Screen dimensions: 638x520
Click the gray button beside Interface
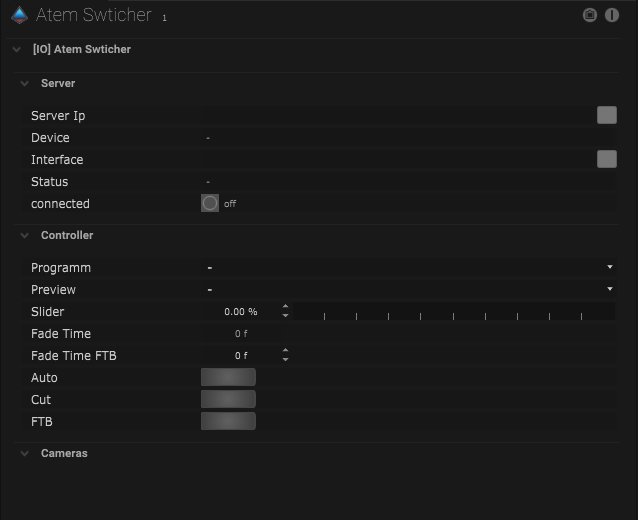point(607,159)
